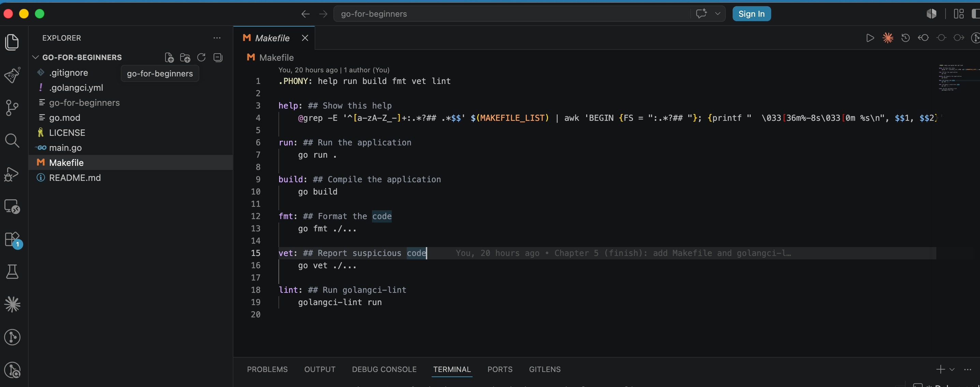The height and width of the screenshot is (387, 980).
Task: Click the New Folder icon in explorer
Action: tap(185, 57)
